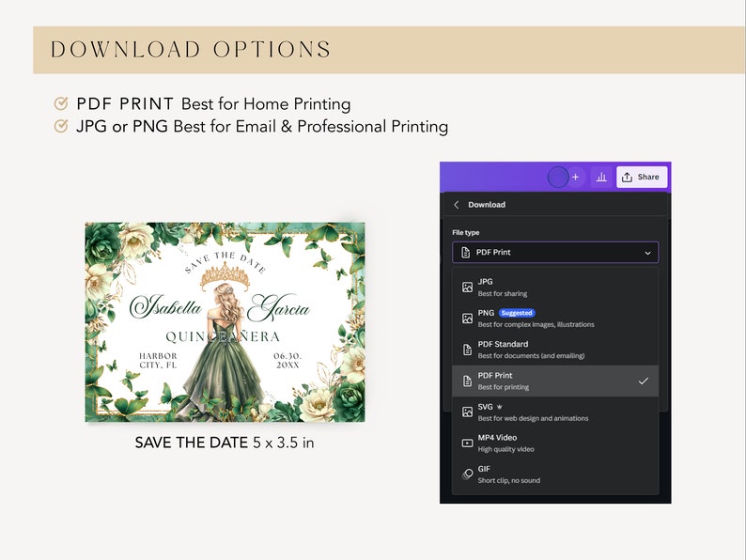Click the GIF circles icon
This screenshot has height=560, width=746.
[x=467, y=474]
